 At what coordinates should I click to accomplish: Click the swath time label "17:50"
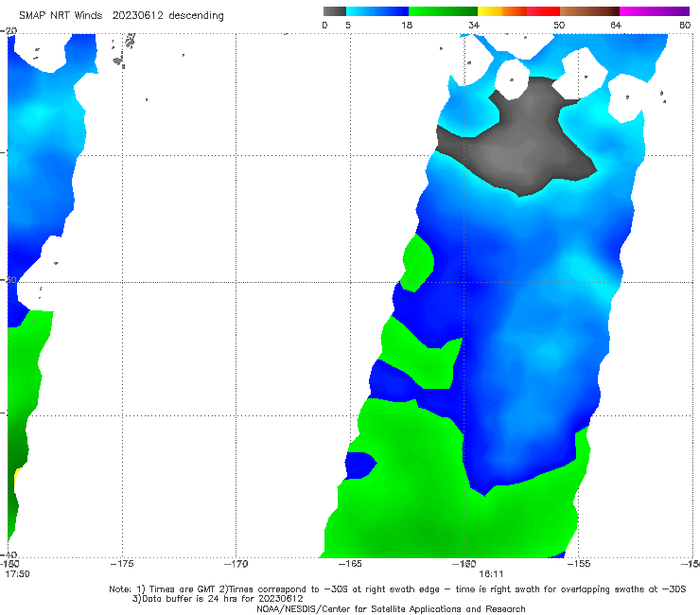tap(17, 574)
